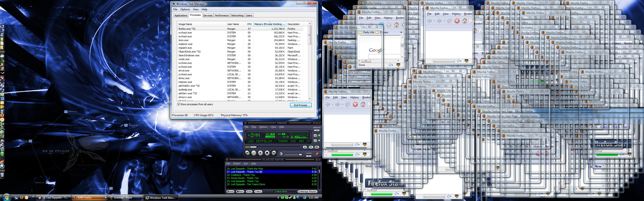Skip to the previous track in Winamp
This screenshot has width=644, height=201.
pos(247,153)
